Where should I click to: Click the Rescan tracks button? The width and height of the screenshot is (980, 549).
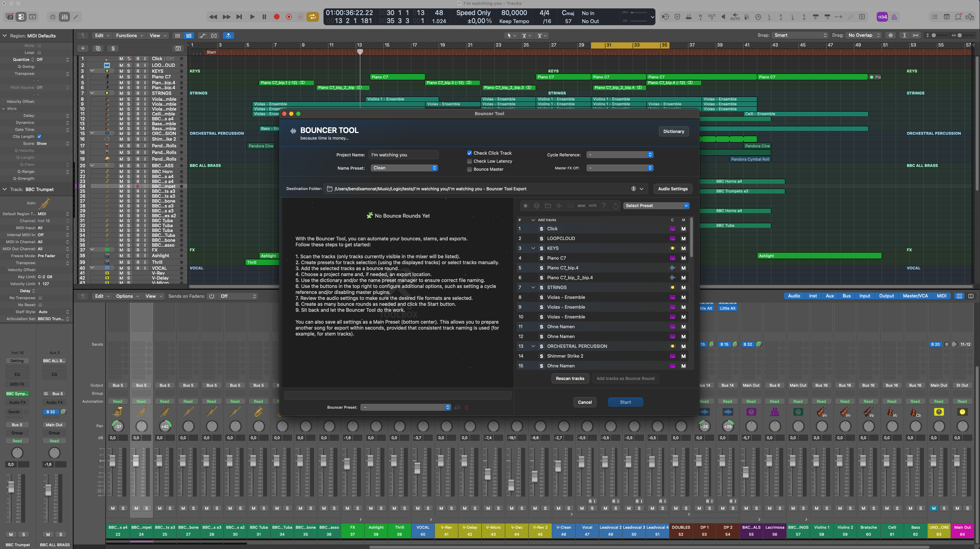tap(570, 379)
